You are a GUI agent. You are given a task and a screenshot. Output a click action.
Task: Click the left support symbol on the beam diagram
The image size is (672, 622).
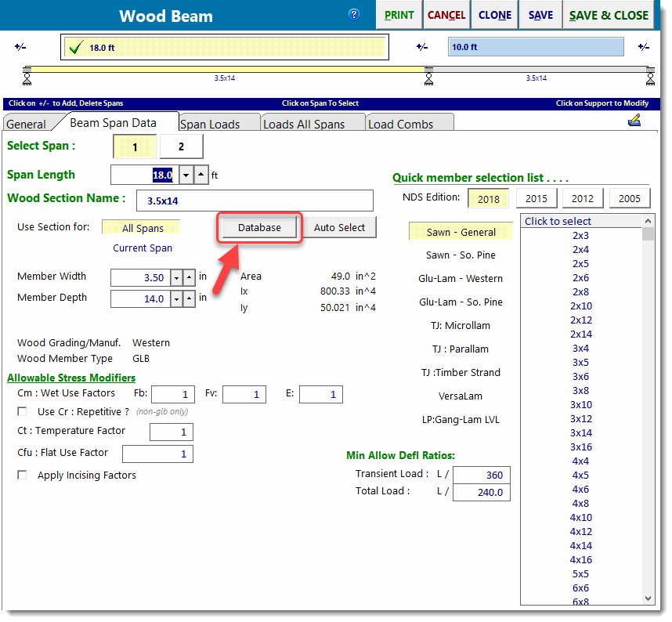26,78
